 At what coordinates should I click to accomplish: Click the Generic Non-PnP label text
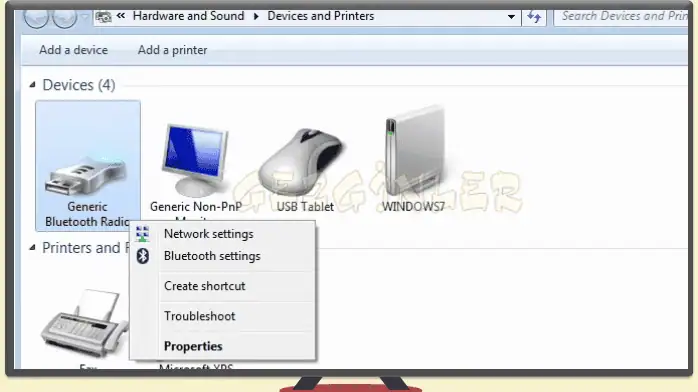coord(196,206)
